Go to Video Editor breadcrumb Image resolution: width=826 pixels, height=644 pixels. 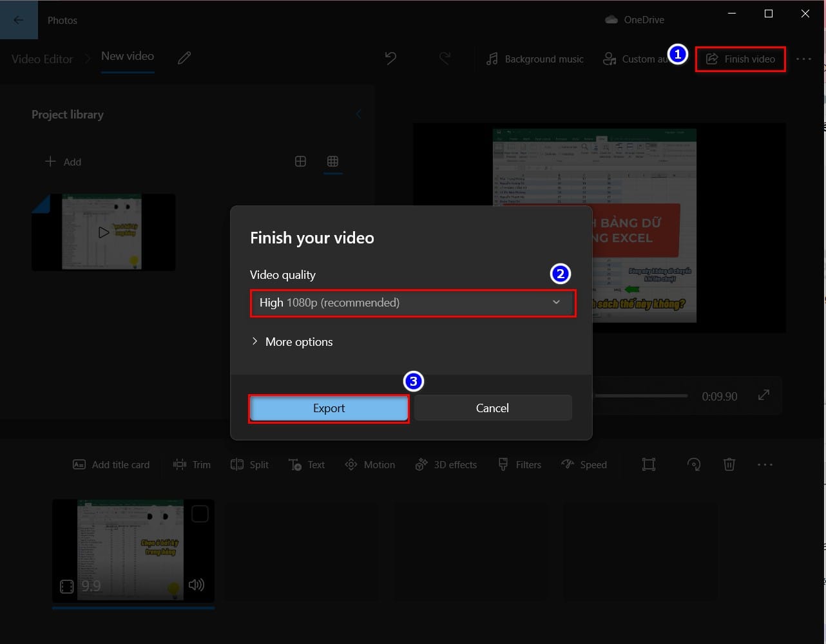pyautogui.click(x=43, y=59)
